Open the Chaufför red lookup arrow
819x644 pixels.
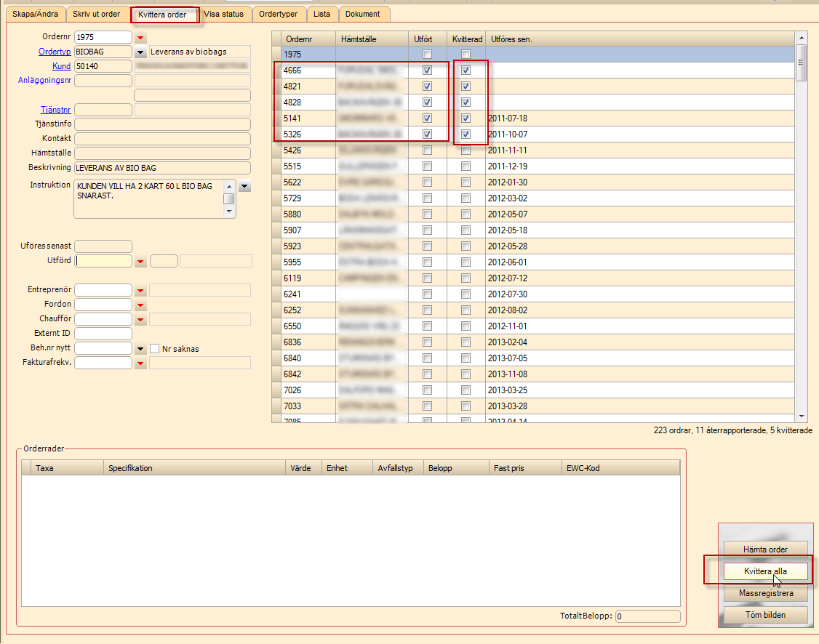pos(140,320)
